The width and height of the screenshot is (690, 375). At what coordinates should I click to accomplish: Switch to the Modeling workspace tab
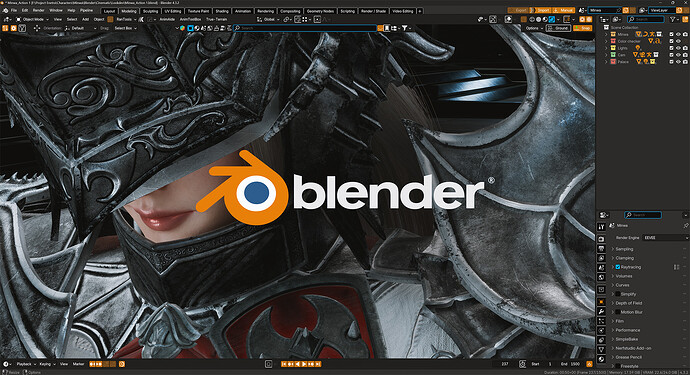[x=128, y=11]
